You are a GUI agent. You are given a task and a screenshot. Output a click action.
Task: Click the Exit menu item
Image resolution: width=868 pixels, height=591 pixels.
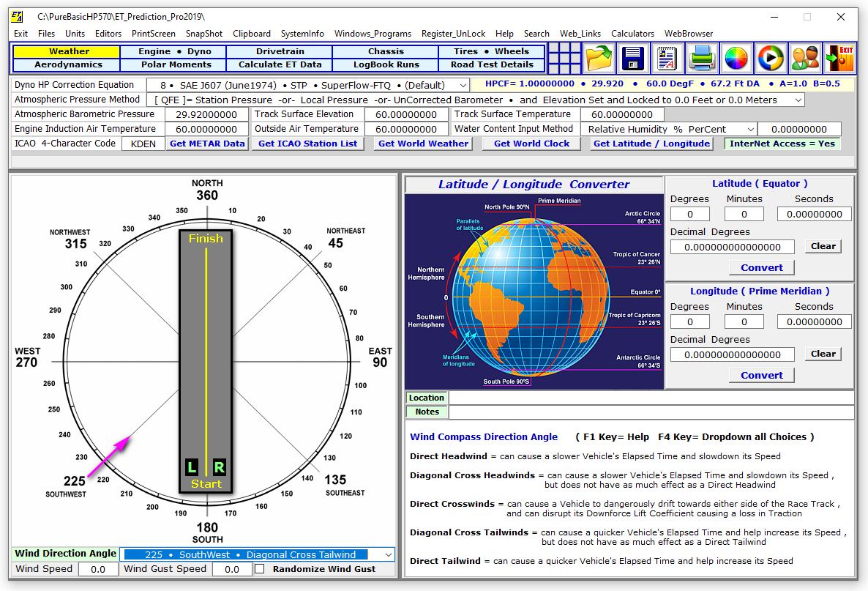click(x=20, y=33)
